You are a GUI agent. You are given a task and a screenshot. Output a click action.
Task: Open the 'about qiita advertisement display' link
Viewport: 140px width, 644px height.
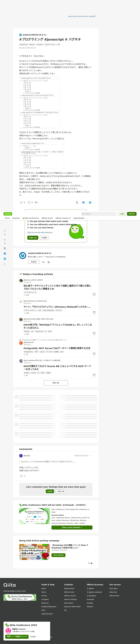[x=82, y=16]
